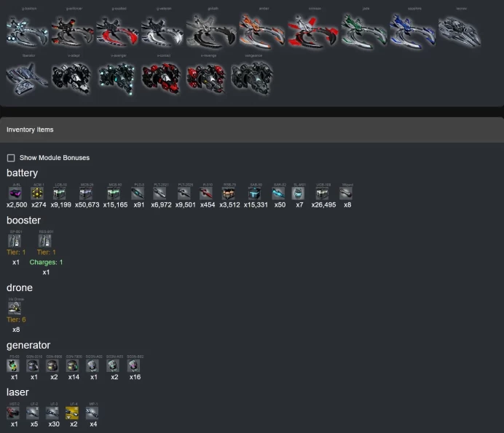Select the red v-corsair ship
504x433 pixels.
pyautogui.click(x=161, y=79)
